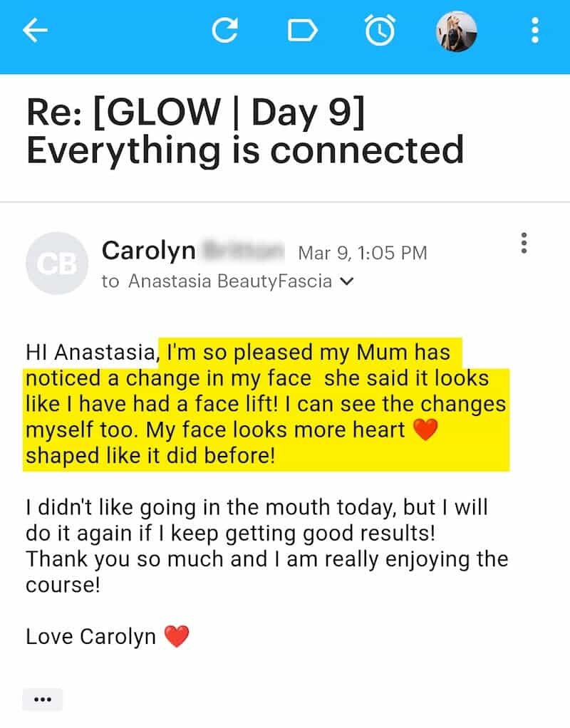Show trimmed content with ellipsis button

43,700
